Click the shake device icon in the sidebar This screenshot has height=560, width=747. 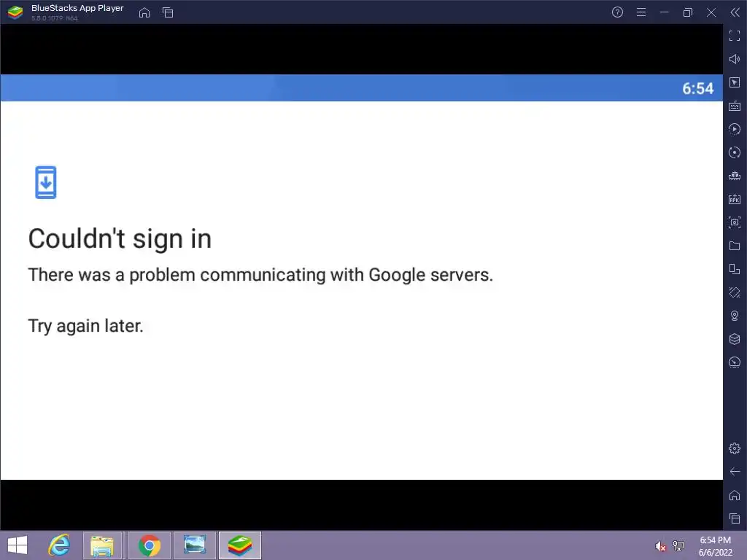click(735, 292)
